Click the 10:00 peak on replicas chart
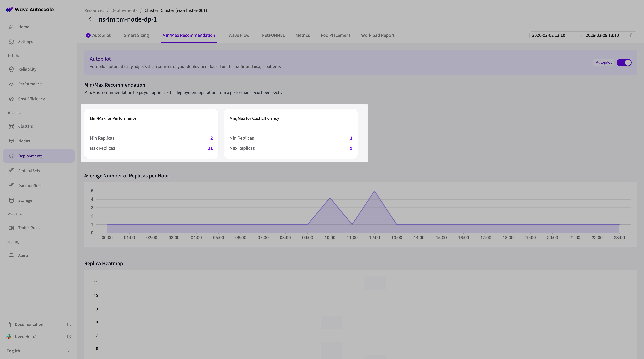This screenshot has height=359, width=644. [x=330, y=198]
